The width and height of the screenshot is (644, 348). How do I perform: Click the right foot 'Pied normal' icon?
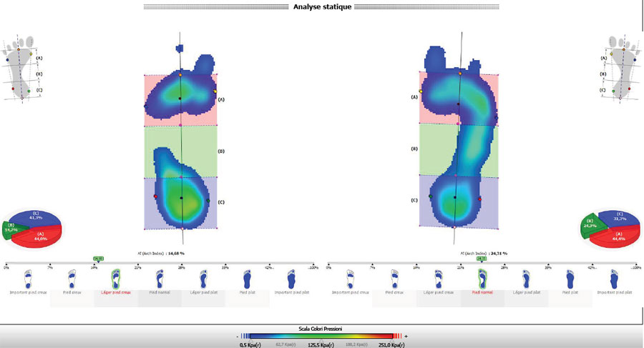coord(482,278)
